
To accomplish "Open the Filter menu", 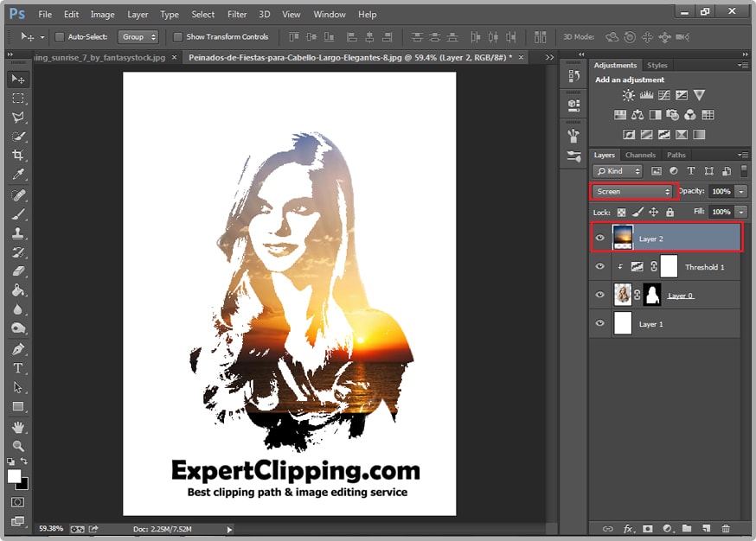I will click(237, 15).
